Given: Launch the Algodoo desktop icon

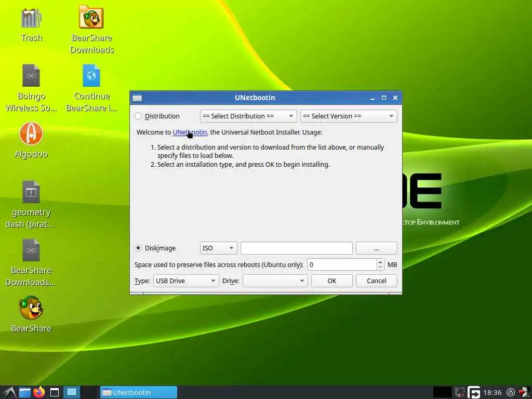Looking at the screenshot, I should tap(31, 134).
